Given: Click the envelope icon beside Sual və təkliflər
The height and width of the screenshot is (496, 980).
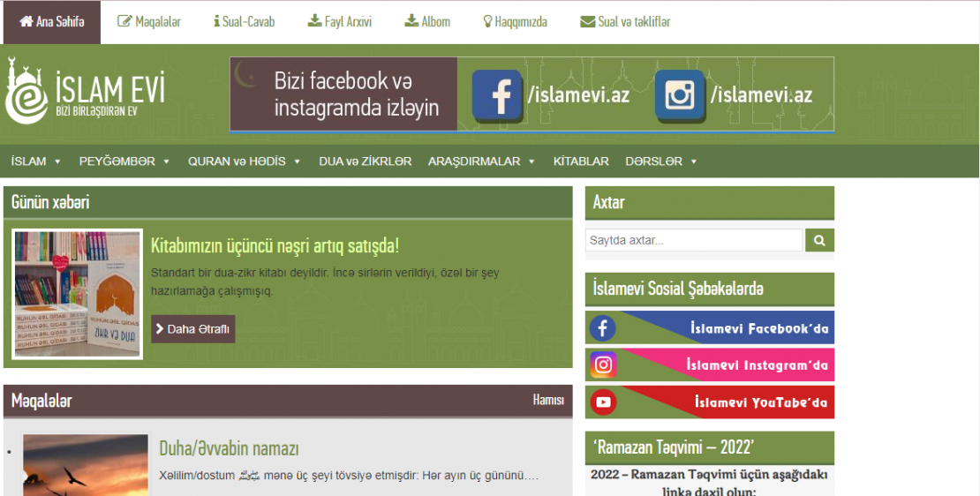Looking at the screenshot, I should point(587,22).
